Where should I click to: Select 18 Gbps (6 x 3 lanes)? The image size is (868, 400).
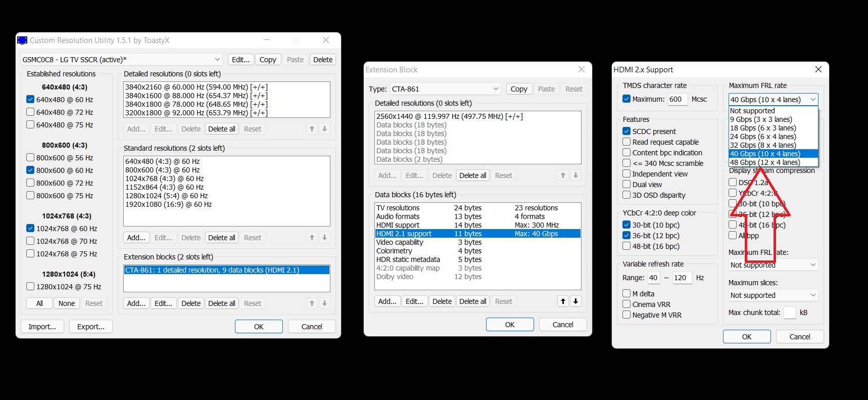pyautogui.click(x=774, y=128)
